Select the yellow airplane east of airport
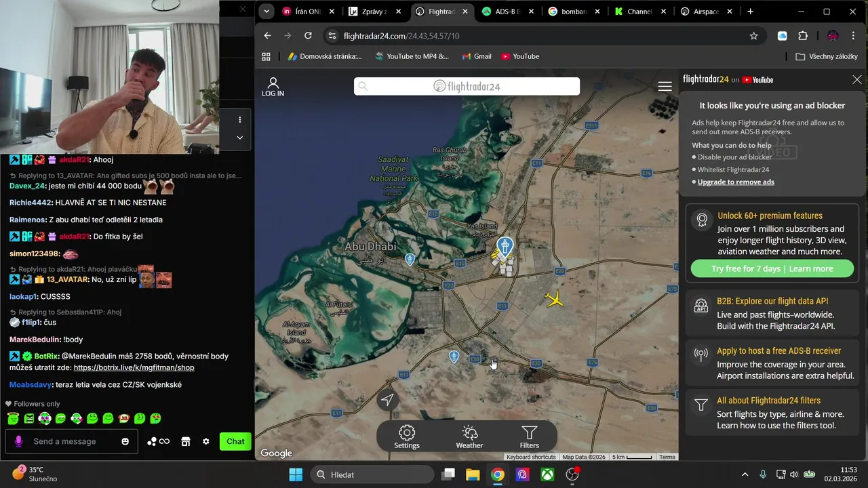 click(x=555, y=299)
